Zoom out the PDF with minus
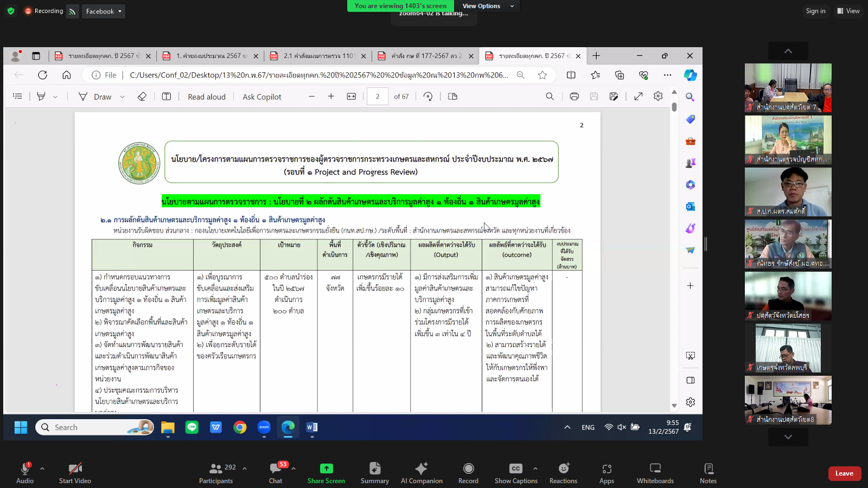This screenshot has height=488, width=868. (x=311, y=97)
